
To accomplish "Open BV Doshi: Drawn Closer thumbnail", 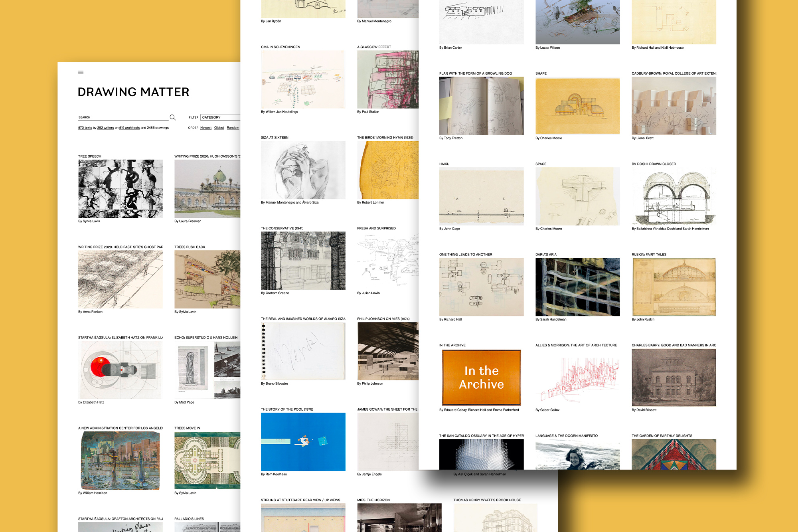I will (x=674, y=196).
